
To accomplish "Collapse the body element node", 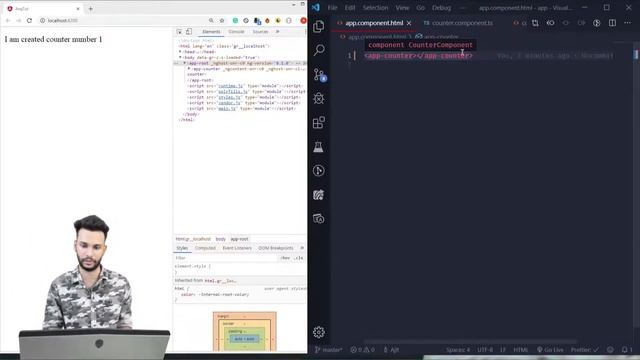I will tap(180, 58).
